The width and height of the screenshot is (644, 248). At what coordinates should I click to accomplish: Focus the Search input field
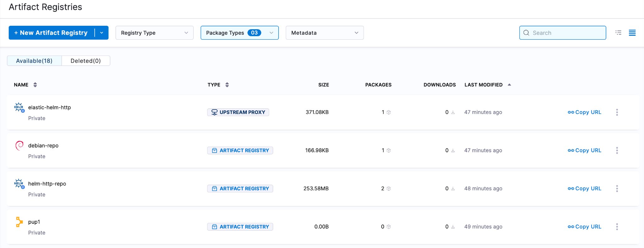click(563, 33)
